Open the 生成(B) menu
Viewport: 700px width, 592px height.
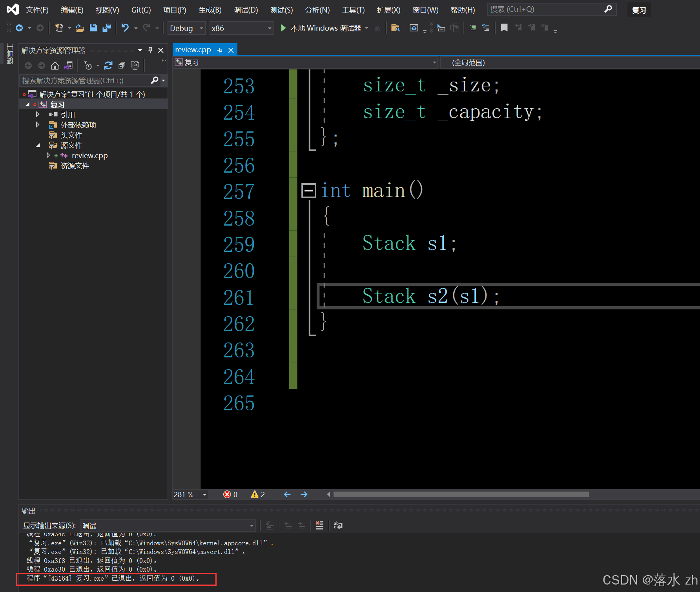tap(210, 10)
